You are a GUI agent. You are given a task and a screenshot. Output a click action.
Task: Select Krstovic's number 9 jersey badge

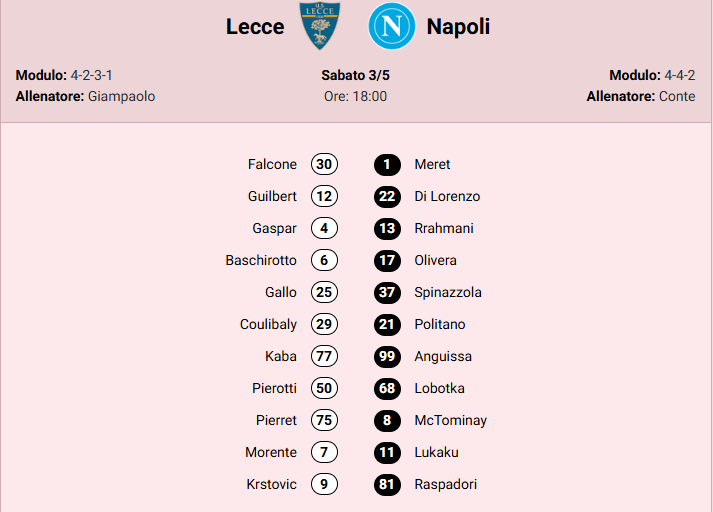coord(324,484)
